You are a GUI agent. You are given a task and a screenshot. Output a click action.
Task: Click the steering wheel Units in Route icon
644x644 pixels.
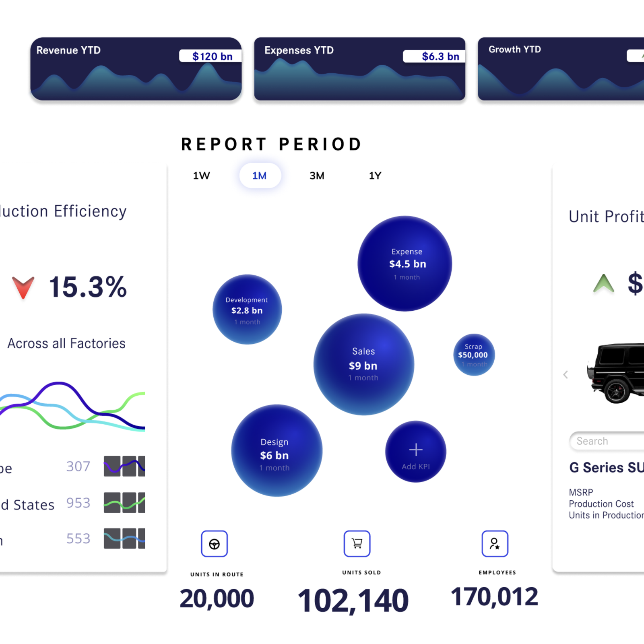pos(214,544)
